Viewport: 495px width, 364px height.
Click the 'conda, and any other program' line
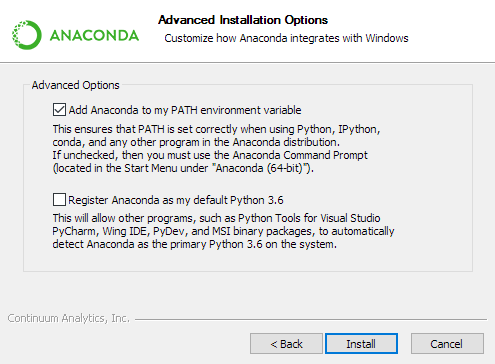point(196,142)
